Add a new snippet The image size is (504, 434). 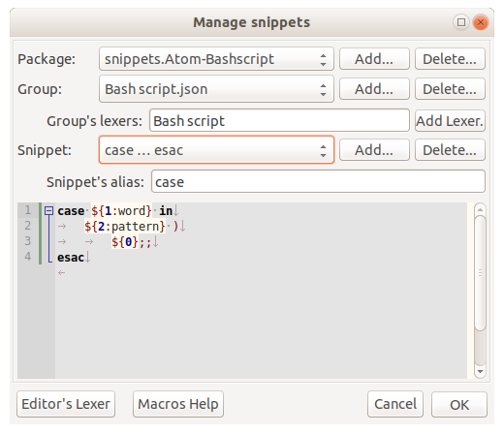tap(374, 150)
